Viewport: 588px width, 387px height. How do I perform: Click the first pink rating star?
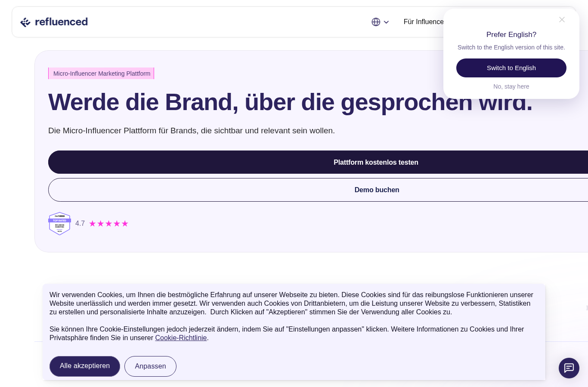[93, 224]
